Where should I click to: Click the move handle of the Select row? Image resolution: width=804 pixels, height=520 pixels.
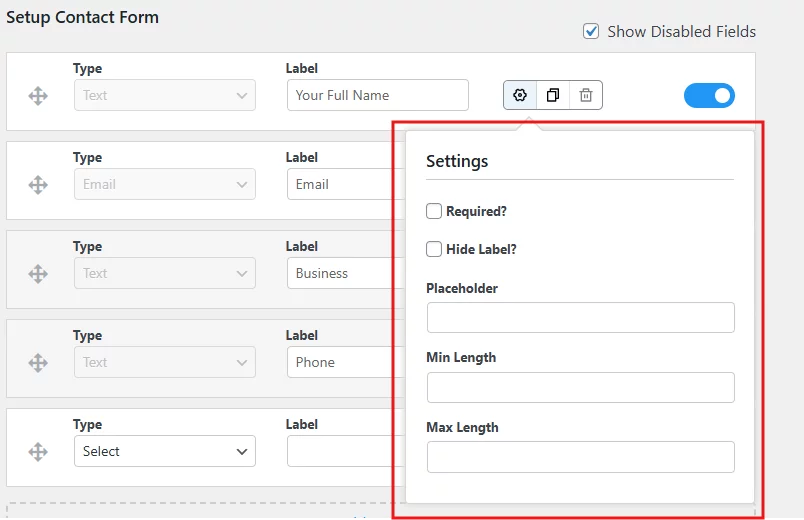(x=38, y=452)
